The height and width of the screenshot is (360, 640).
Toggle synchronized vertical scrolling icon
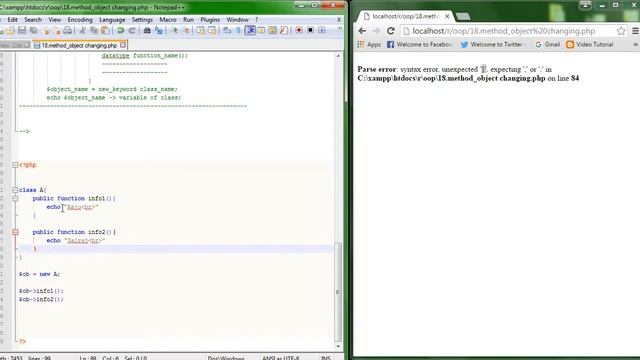click(x=200, y=31)
